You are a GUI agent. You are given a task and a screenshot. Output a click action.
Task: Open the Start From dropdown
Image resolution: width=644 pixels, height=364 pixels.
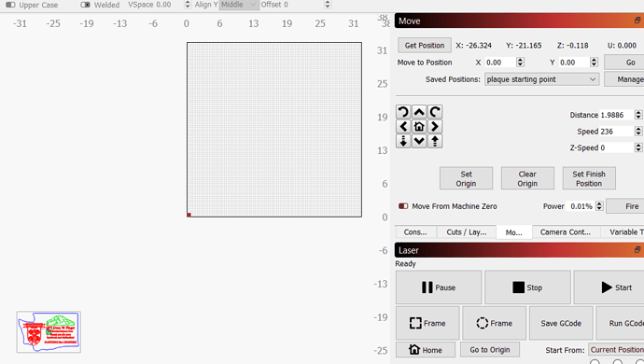(616, 350)
